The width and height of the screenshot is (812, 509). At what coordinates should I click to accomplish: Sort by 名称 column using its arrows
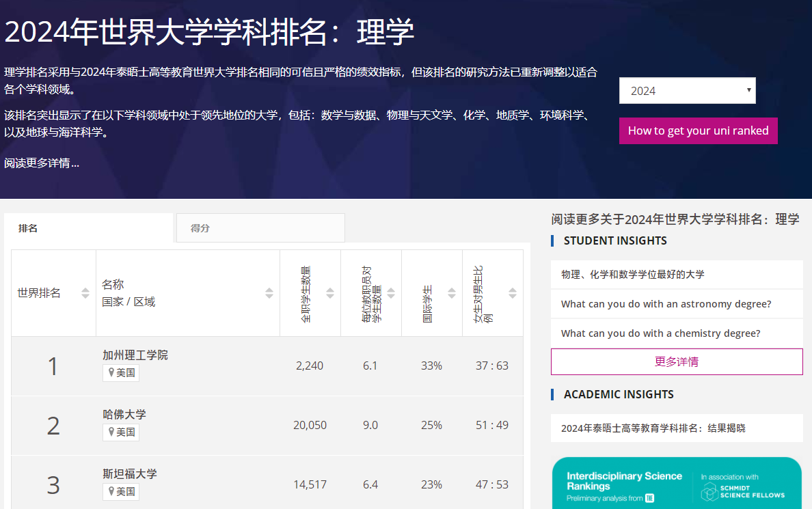(269, 293)
